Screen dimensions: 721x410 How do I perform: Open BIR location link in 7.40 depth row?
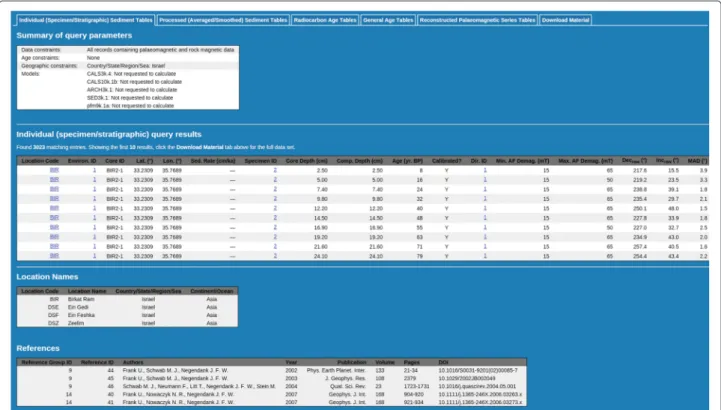54,189
